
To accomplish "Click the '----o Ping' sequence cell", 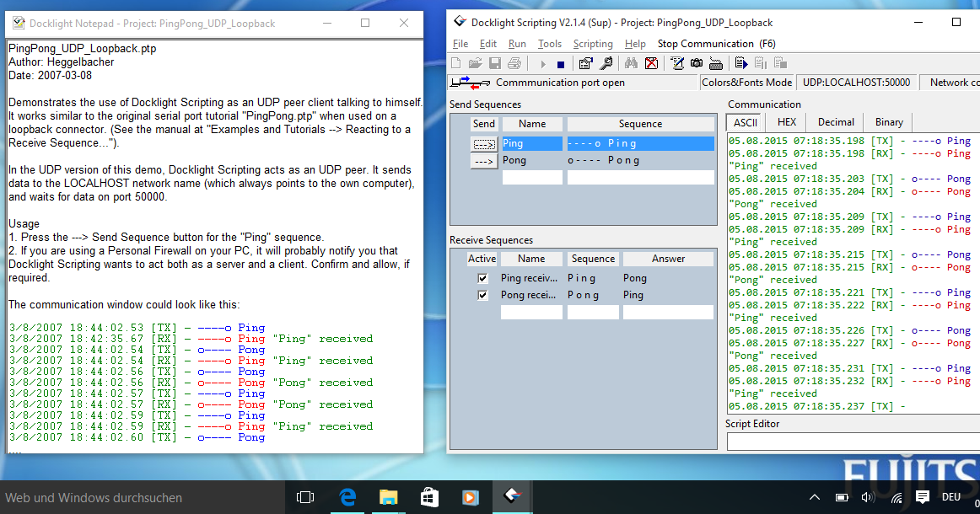I will pos(641,143).
